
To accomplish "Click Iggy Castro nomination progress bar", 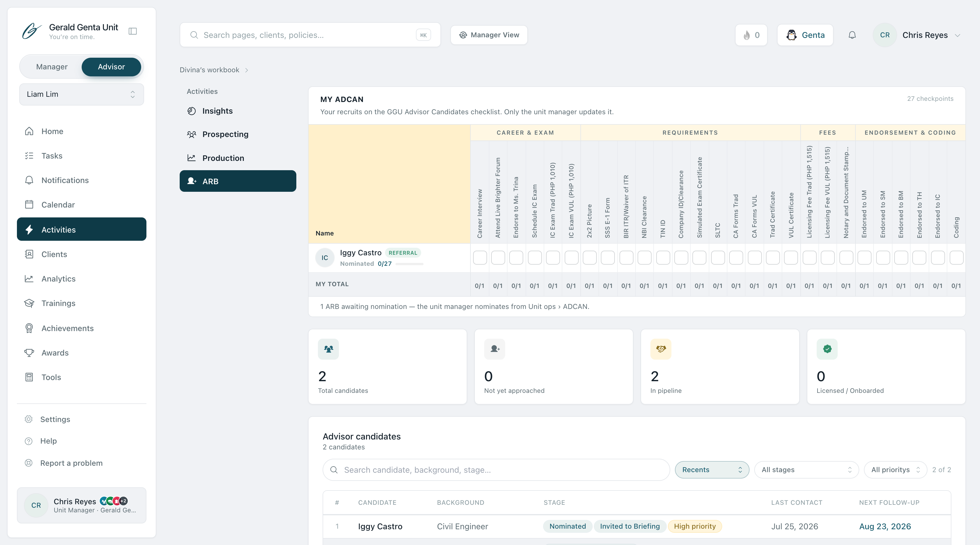I will click(x=409, y=264).
